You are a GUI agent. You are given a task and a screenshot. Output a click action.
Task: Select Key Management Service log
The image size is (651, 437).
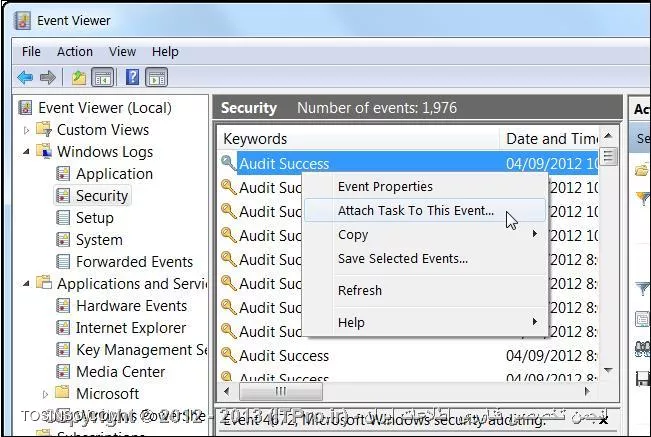pyautogui.click(x=142, y=350)
